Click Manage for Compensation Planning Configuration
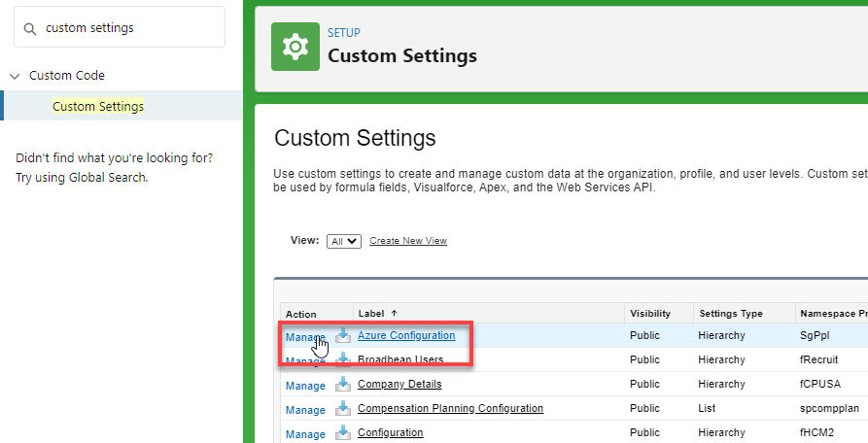This screenshot has height=443, width=868. pos(305,409)
